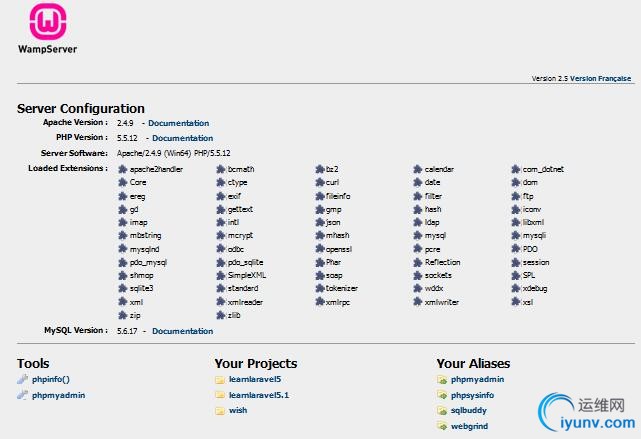Click the Tools heading

[x=33, y=363]
